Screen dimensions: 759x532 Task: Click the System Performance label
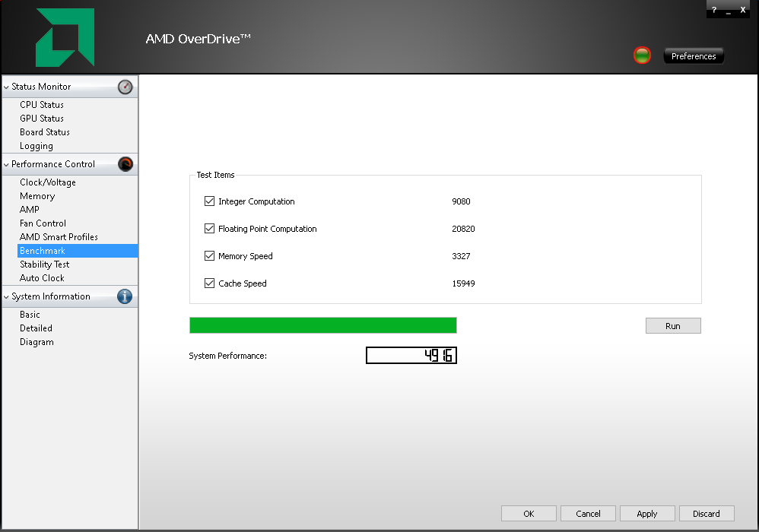pyautogui.click(x=227, y=356)
